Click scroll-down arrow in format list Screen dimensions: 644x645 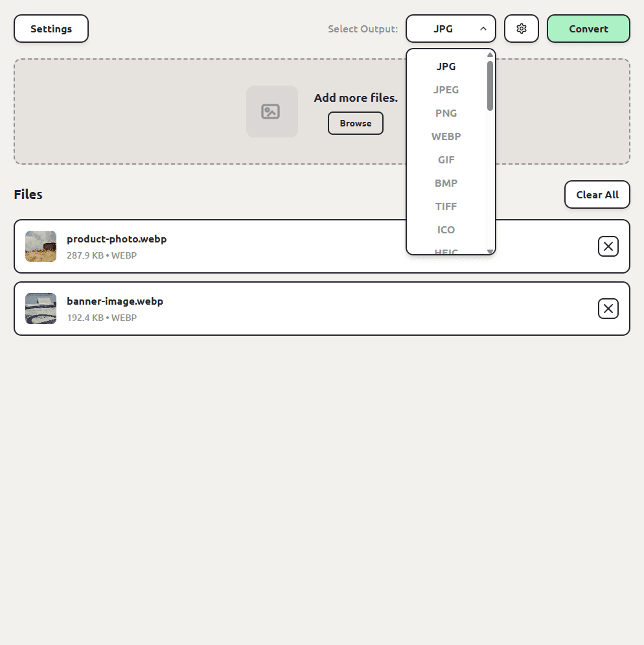[x=490, y=252]
